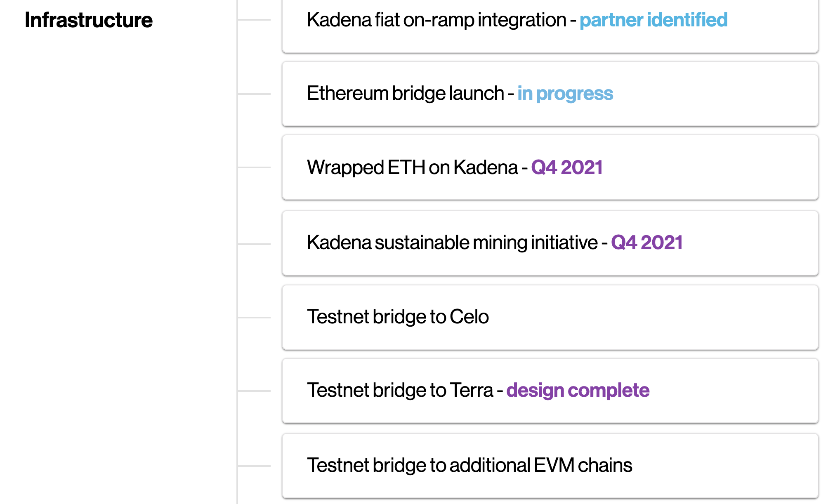Image resolution: width=821 pixels, height=504 pixels.
Task: Click Q4 2021 label beside sustainable mining initiative
Action: point(646,243)
